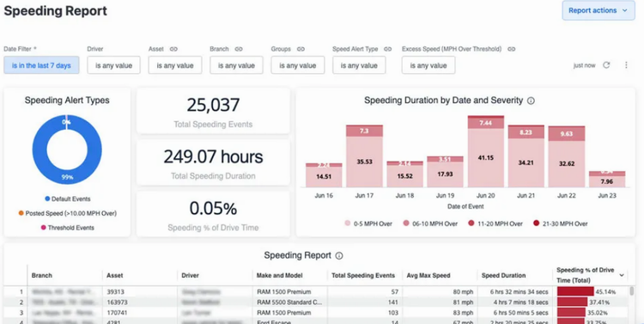Screen dimensions: 644x324
Task: Click the link icon beside Groups filter
Action: 301,49
